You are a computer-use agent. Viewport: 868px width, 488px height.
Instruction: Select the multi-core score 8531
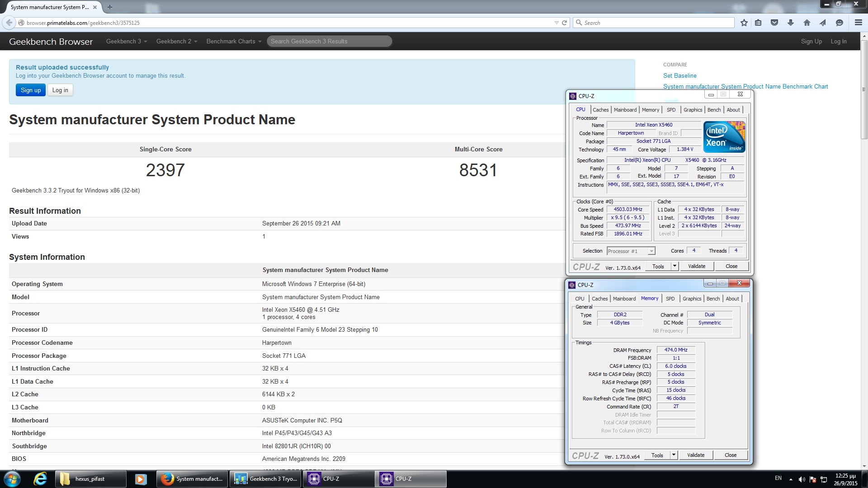click(478, 170)
